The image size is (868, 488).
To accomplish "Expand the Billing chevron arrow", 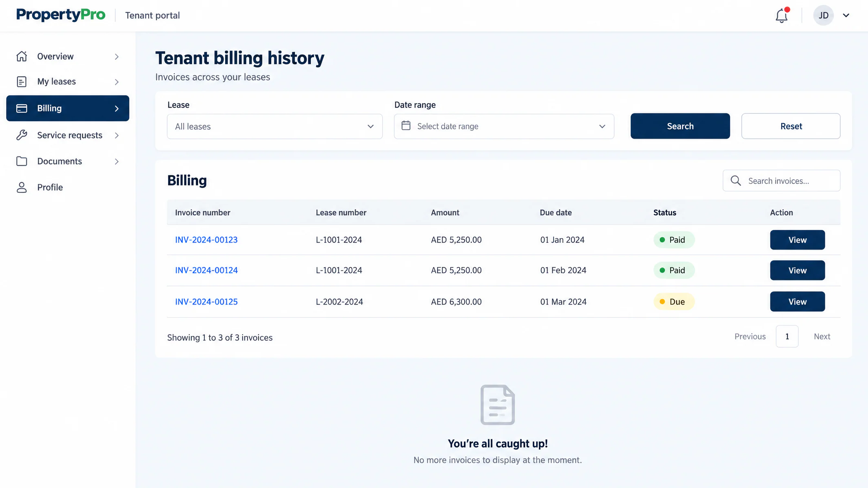I will tap(117, 108).
